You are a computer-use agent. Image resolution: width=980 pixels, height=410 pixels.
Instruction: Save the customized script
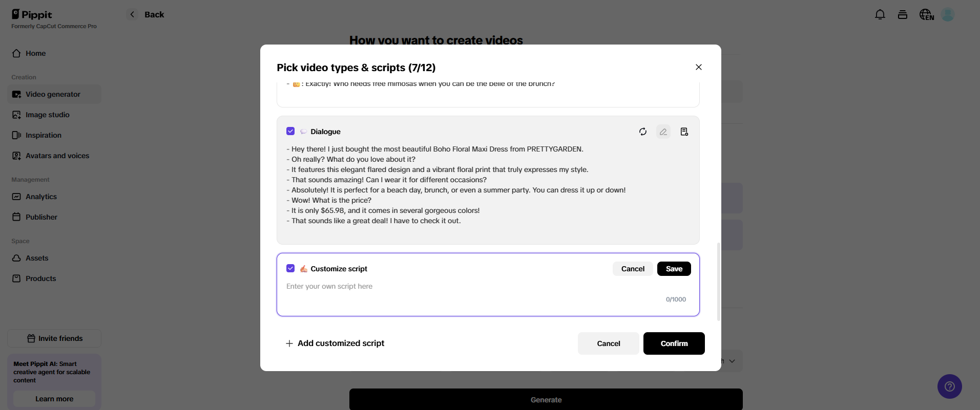(x=674, y=269)
